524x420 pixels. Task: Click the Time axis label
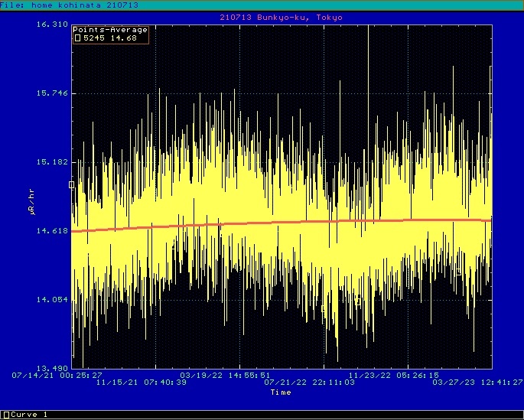tap(280, 392)
